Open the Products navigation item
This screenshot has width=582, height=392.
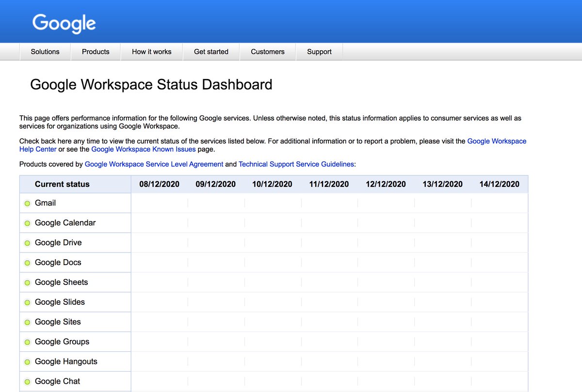(96, 51)
